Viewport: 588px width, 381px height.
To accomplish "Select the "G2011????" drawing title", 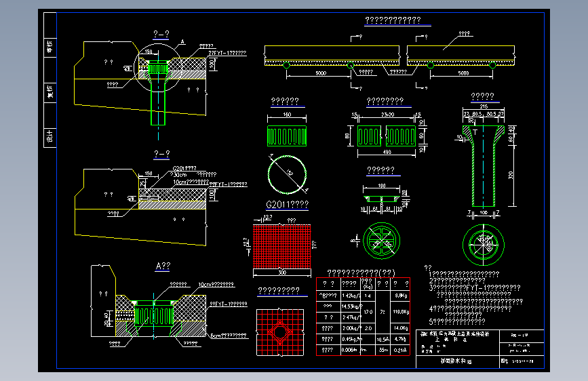I will tap(287, 204).
